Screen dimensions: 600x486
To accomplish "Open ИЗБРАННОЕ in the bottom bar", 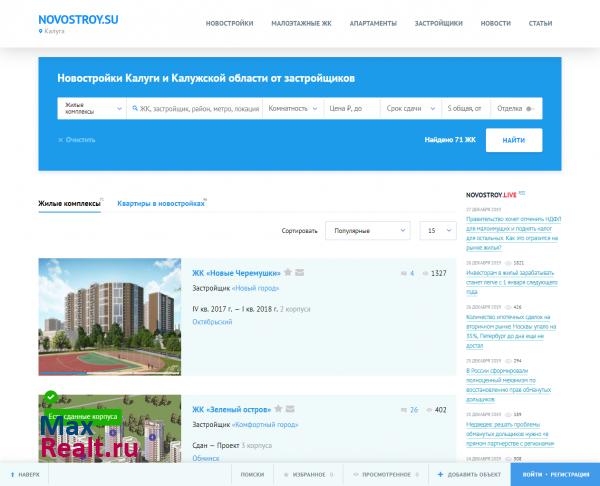I will [308, 475].
